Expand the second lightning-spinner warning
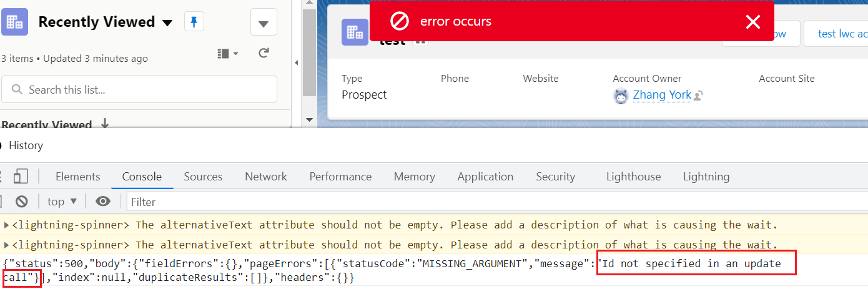The image size is (868, 294). [7, 245]
